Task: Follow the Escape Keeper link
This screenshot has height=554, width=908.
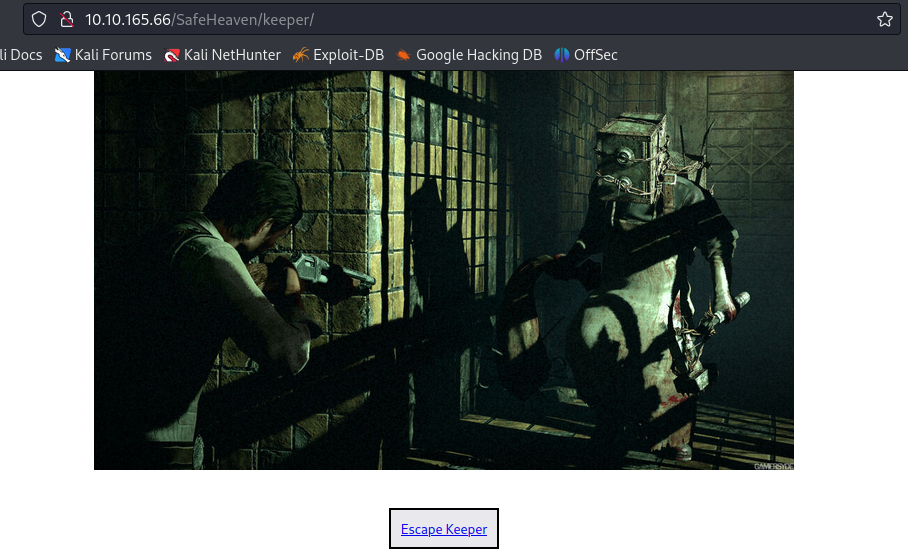Action: (x=444, y=529)
